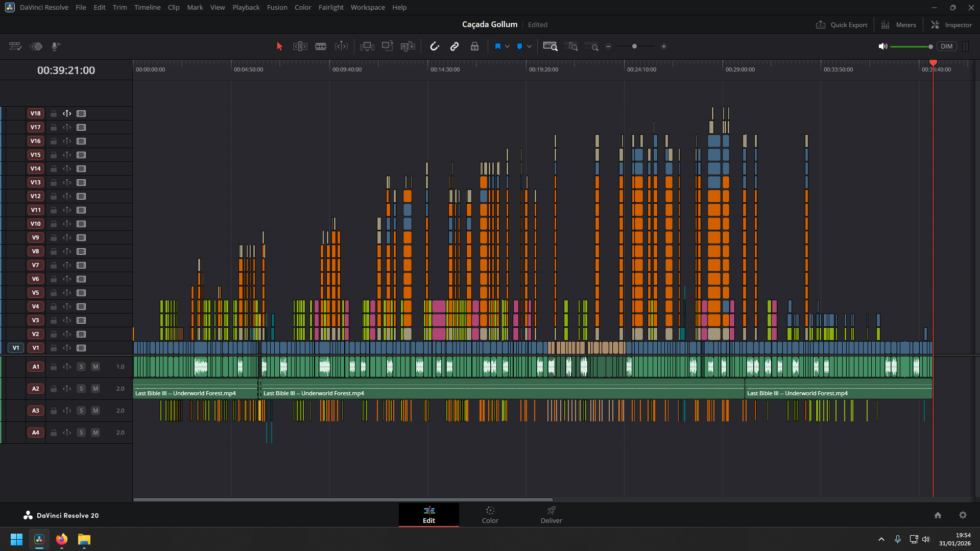This screenshot has height=551, width=980.
Task: Click the timecode display 00:39:21:00
Action: [x=66, y=70]
